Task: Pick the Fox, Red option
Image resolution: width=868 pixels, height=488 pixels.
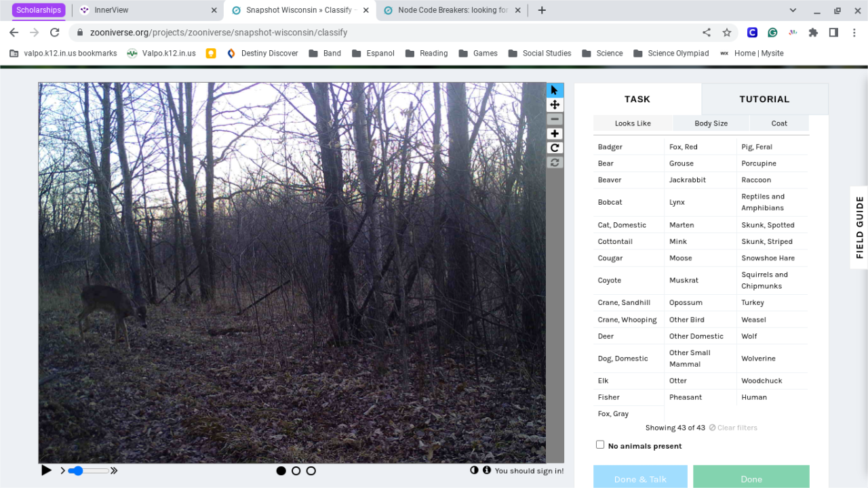Action: pos(701,146)
